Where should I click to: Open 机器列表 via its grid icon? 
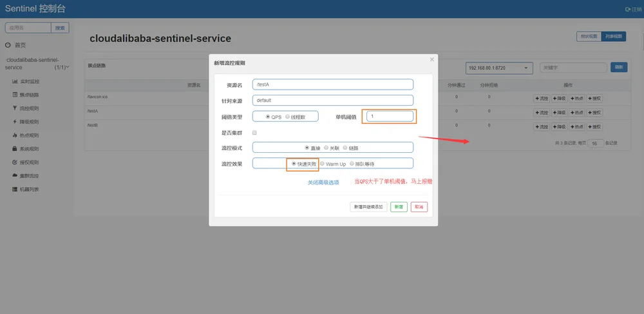click(15, 189)
